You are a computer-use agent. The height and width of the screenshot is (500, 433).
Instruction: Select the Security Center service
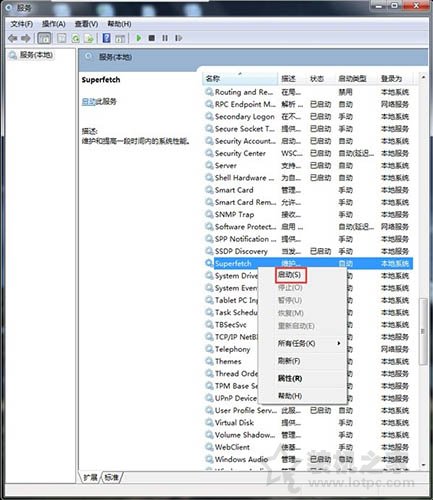[308, 153]
